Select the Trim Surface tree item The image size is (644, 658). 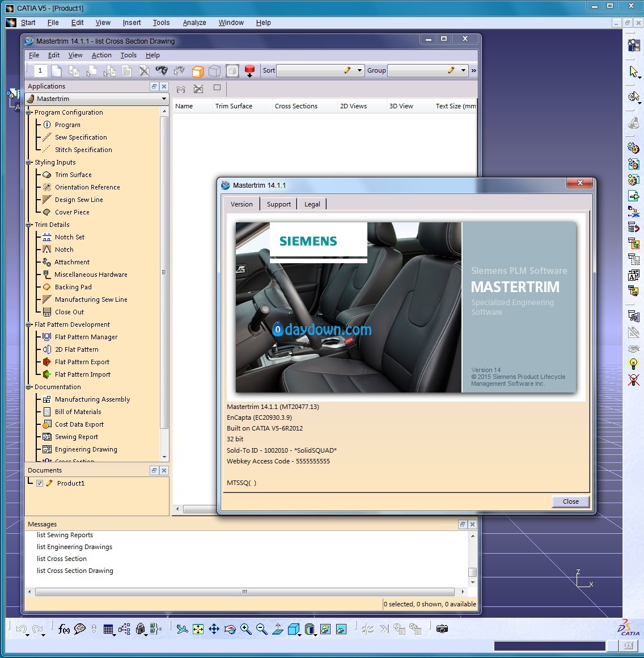click(73, 175)
